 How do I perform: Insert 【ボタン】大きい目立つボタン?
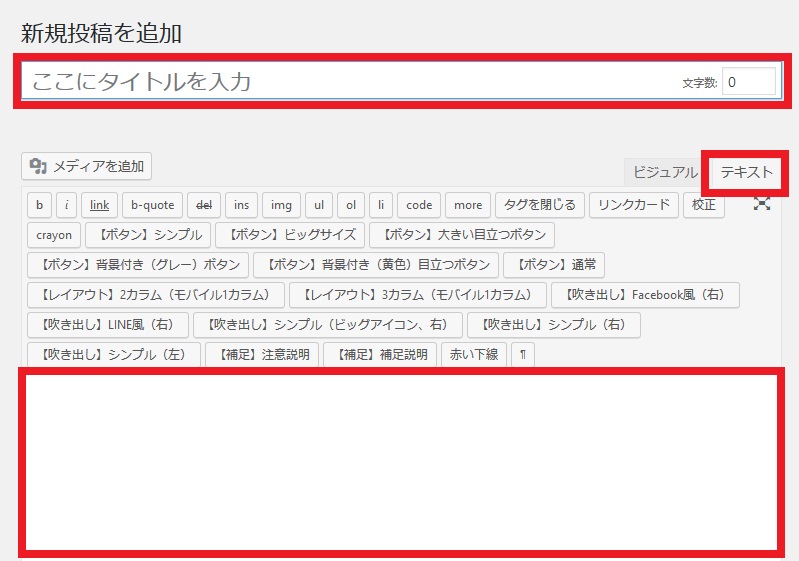coord(462,235)
